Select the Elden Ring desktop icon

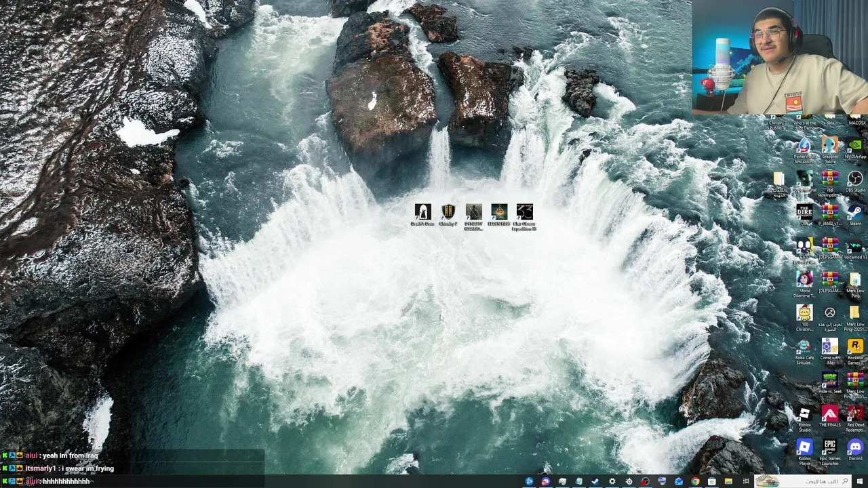point(499,215)
